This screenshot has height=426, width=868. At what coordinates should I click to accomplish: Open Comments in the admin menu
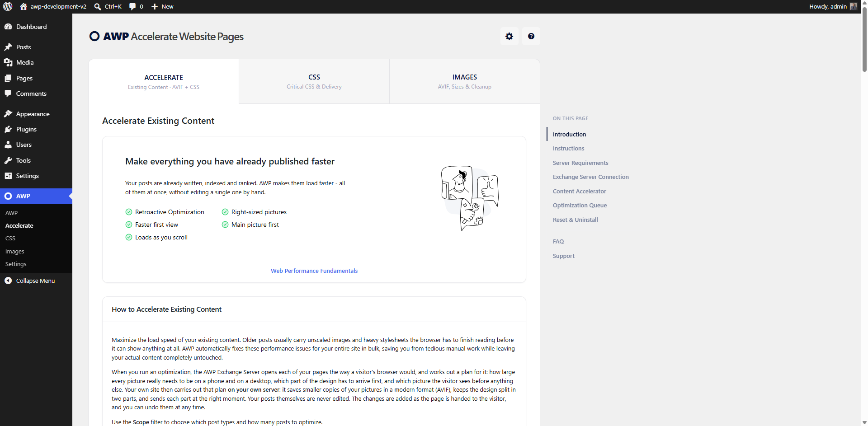click(36, 94)
